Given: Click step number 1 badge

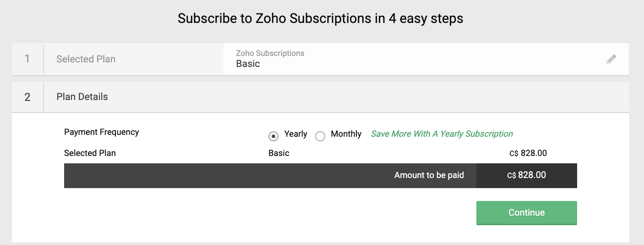Looking at the screenshot, I should click(27, 59).
